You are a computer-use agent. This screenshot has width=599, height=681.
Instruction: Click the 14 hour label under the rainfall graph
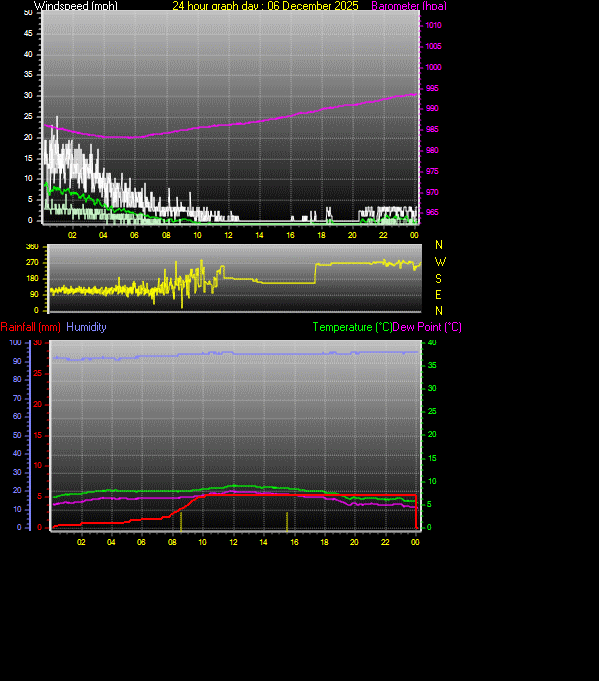(x=263, y=542)
